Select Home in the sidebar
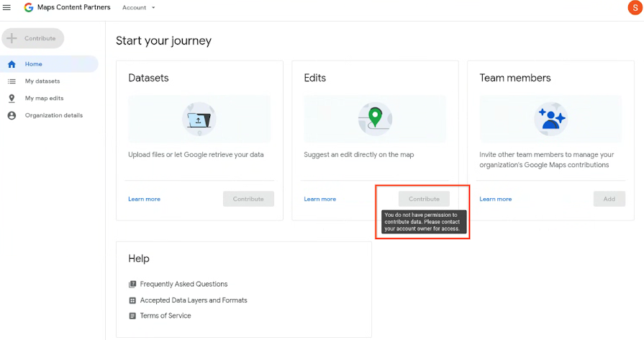This screenshot has height=340, width=644. click(x=49, y=64)
